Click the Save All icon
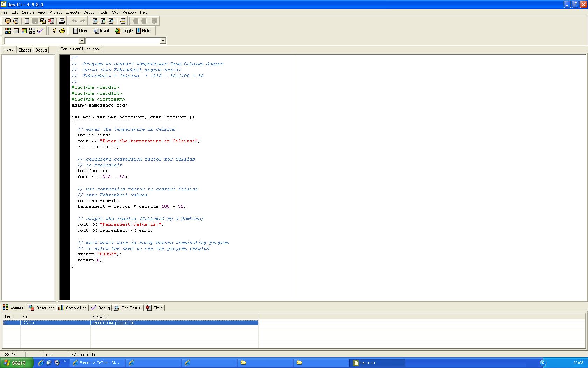This screenshot has height=368, width=588. pyautogui.click(x=43, y=21)
